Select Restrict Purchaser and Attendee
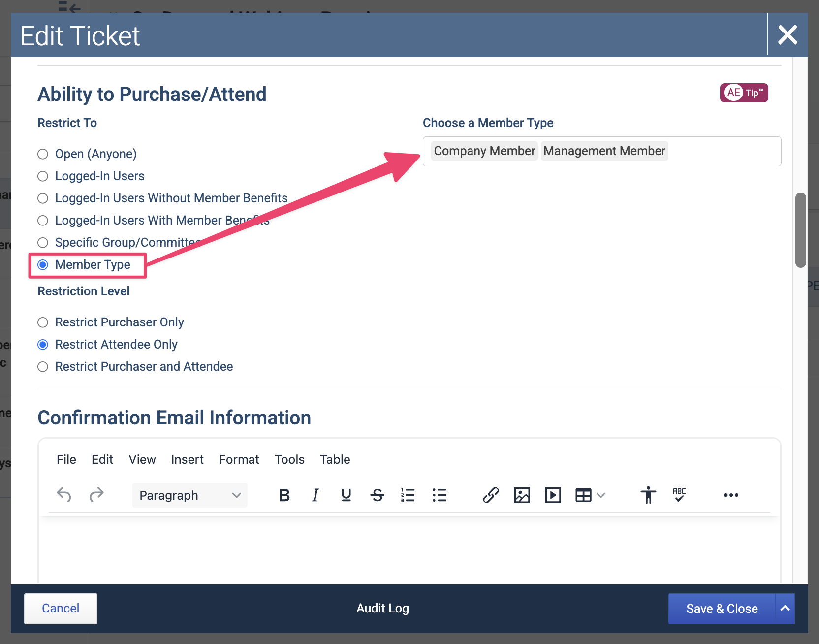 click(x=43, y=367)
